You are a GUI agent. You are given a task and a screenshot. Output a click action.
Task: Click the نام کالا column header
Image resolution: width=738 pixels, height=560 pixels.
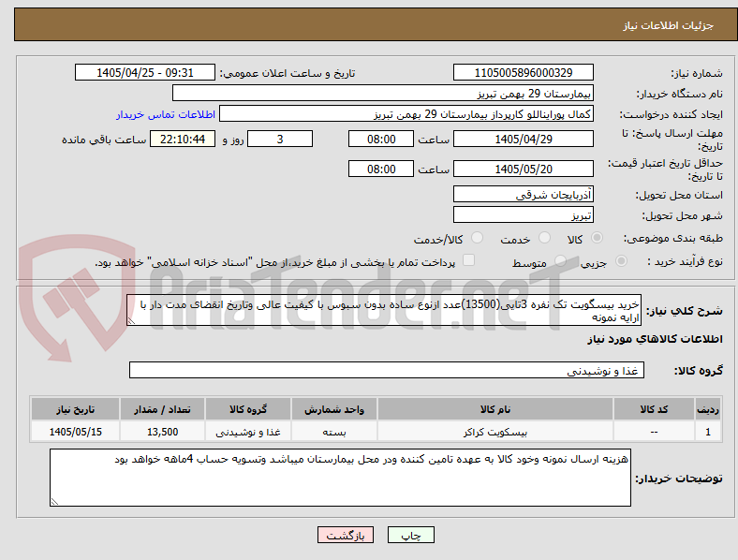(x=495, y=409)
